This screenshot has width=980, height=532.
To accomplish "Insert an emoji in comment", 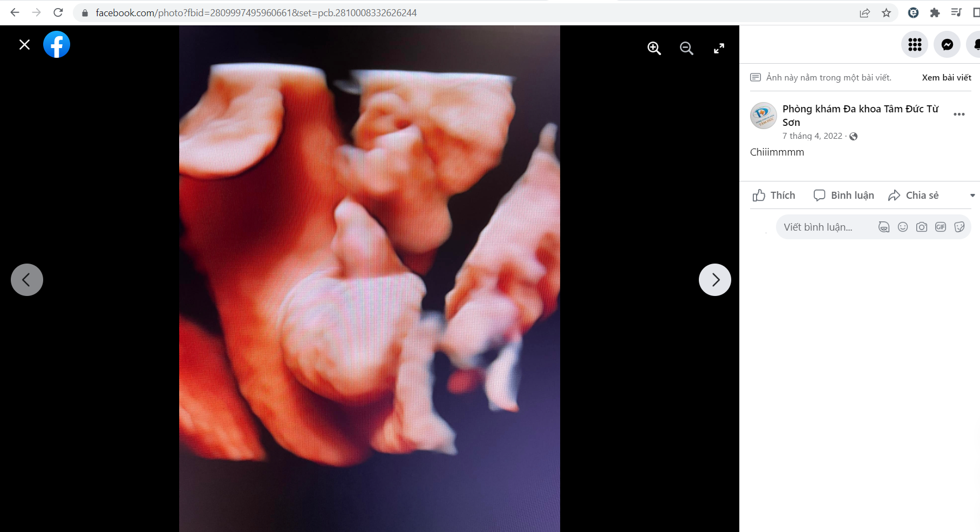I will [x=903, y=227].
